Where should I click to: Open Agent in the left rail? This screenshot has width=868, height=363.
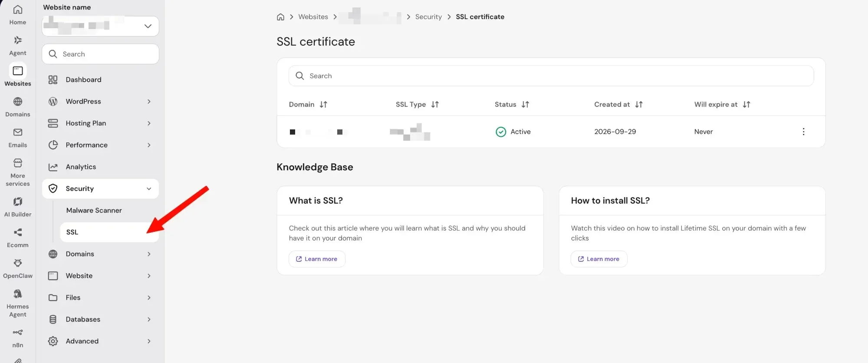click(18, 46)
